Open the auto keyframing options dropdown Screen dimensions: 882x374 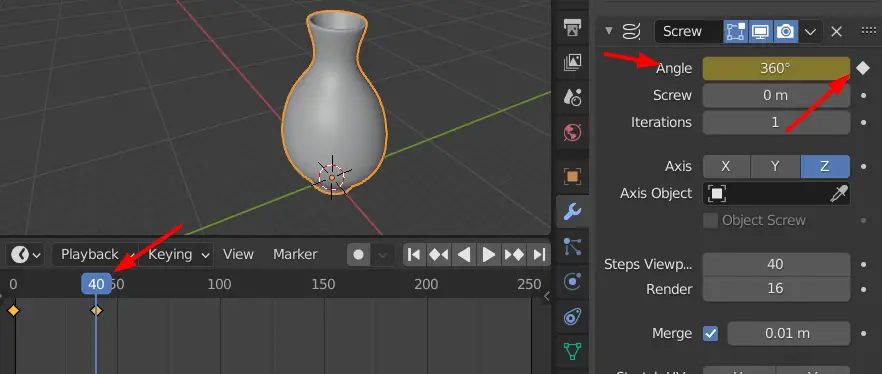coord(382,255)
